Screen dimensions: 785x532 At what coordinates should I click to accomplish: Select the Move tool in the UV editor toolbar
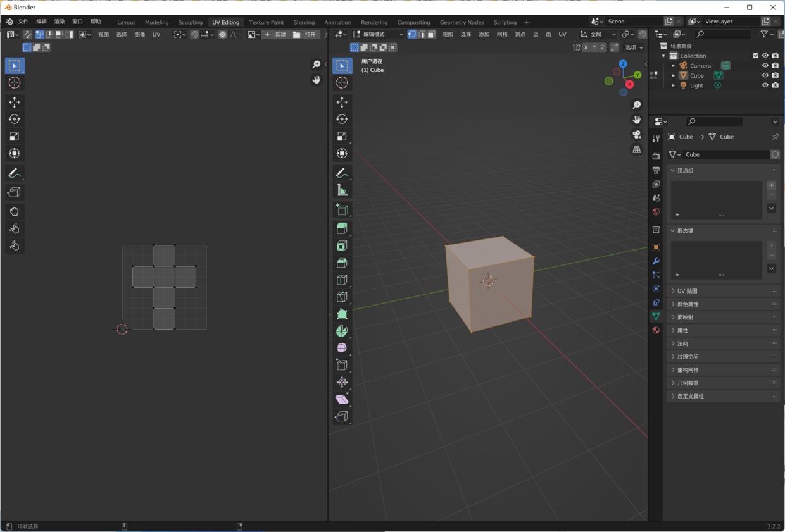(14, 102)
